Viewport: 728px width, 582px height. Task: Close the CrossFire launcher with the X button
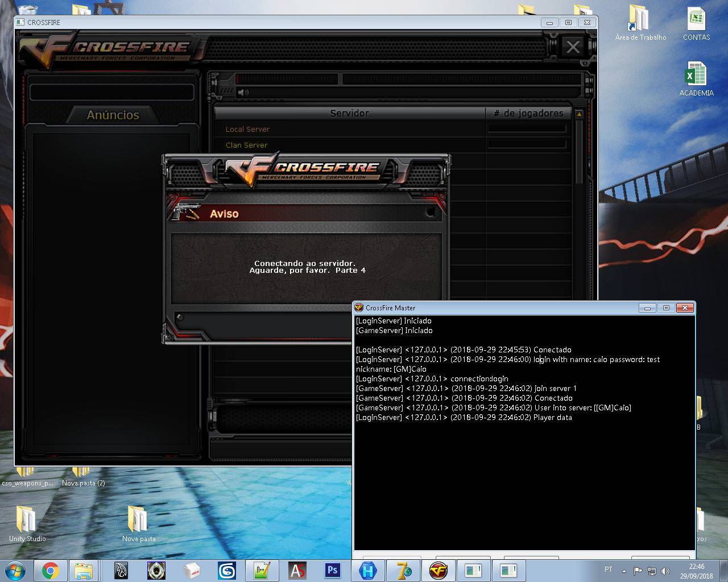tap(573, 47)
